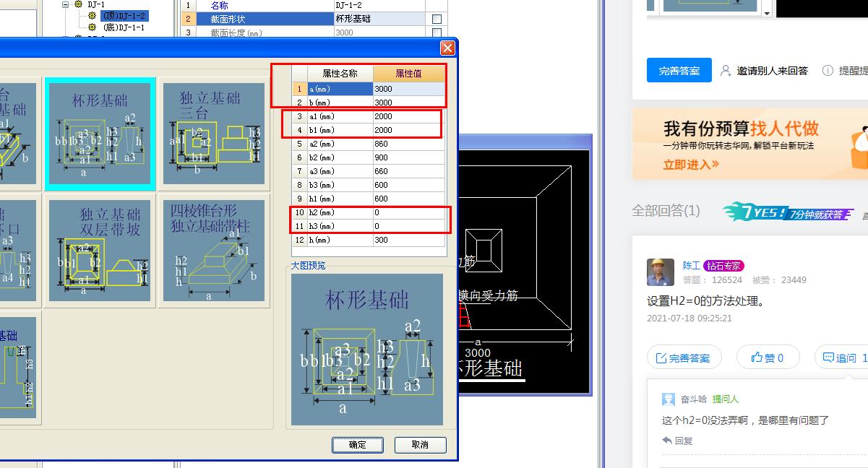The height and width of the screenshot is (468, 868).
Task: Click row number 12 in property table
Action: [x=299, y=240]
